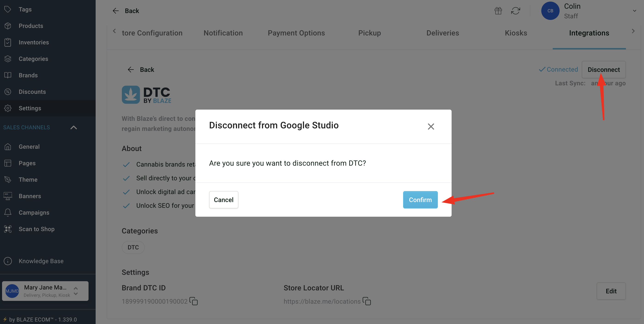Screen dimensions: 644x324
Task: Collapse the Sales Channels section
Action: pyautogui.click(x=73, y=127)
